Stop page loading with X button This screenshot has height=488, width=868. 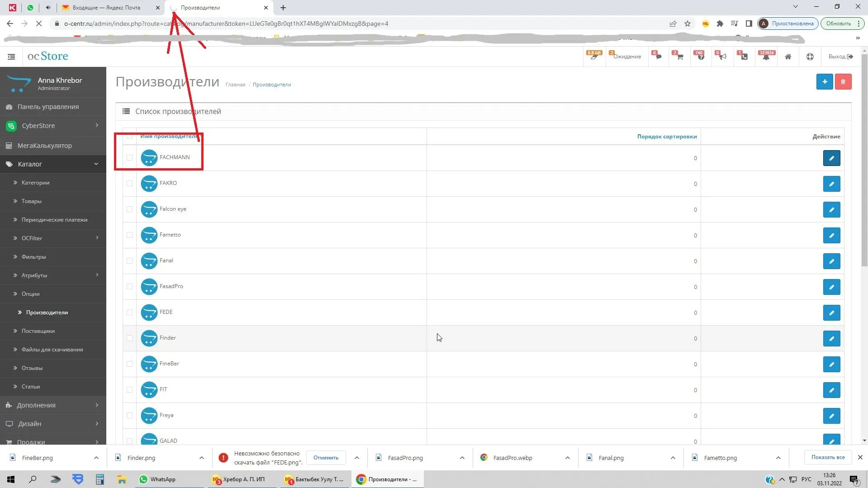pos(39,24)
